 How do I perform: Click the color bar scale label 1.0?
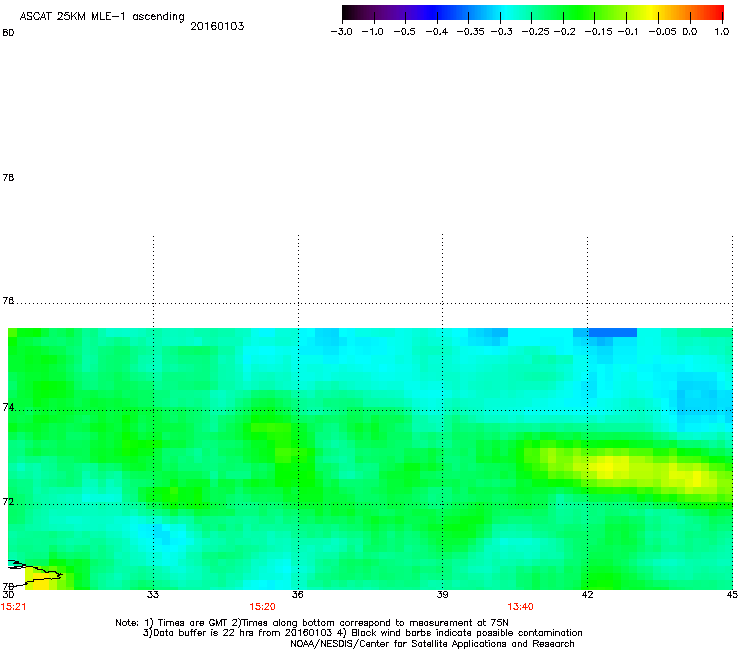722,32
